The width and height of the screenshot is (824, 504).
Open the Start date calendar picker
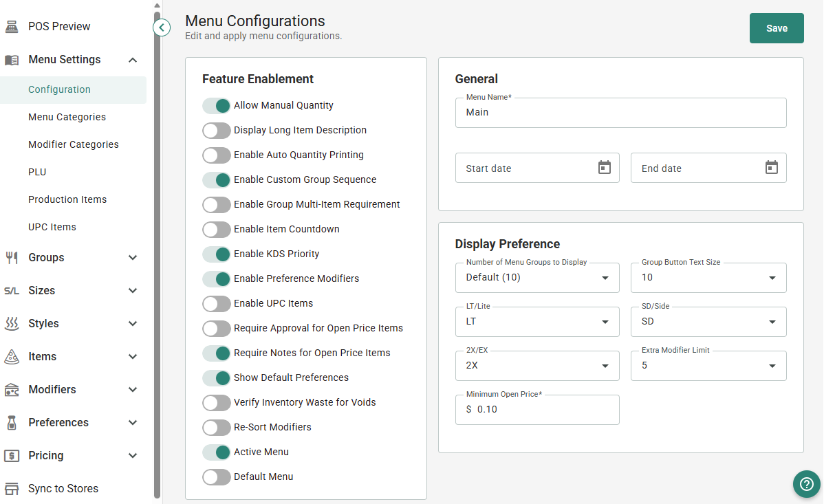(x=605, y=168)
